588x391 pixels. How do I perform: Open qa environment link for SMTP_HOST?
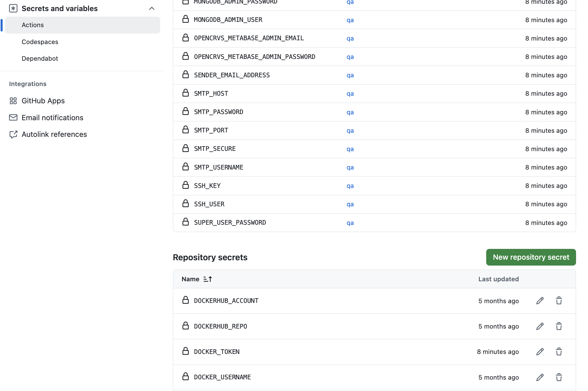tap(350, 94)
